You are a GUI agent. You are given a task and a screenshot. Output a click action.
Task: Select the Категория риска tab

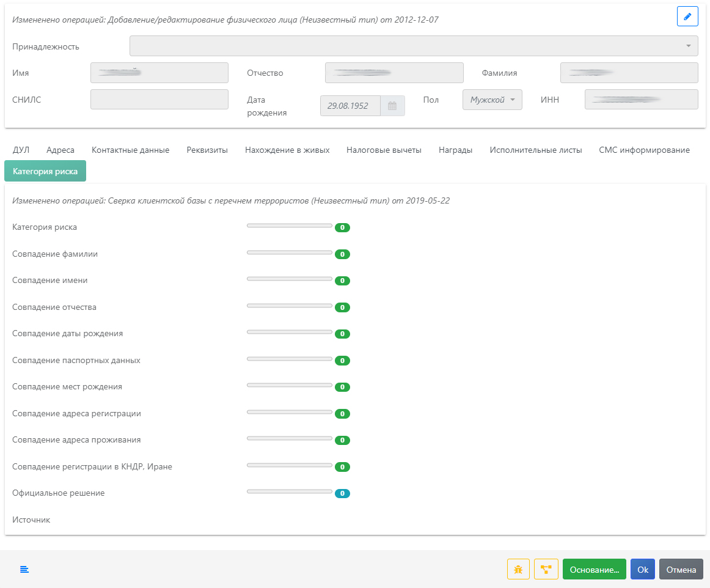click(45, 172)
